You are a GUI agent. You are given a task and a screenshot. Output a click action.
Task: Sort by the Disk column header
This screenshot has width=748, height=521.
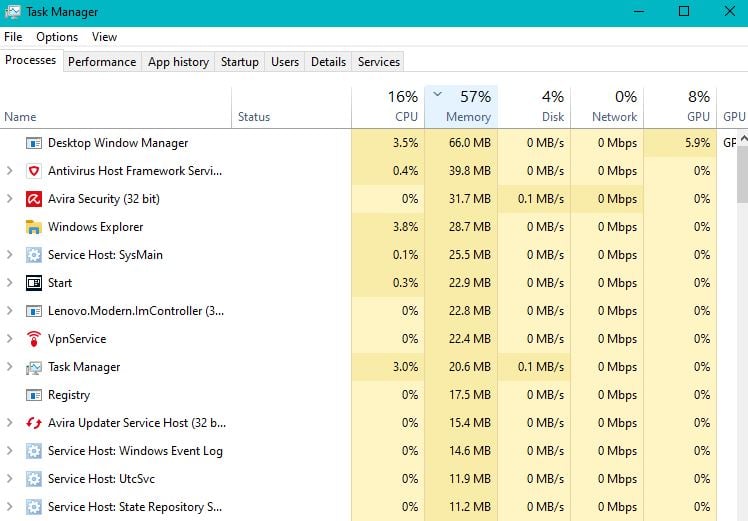coord(534,107)
